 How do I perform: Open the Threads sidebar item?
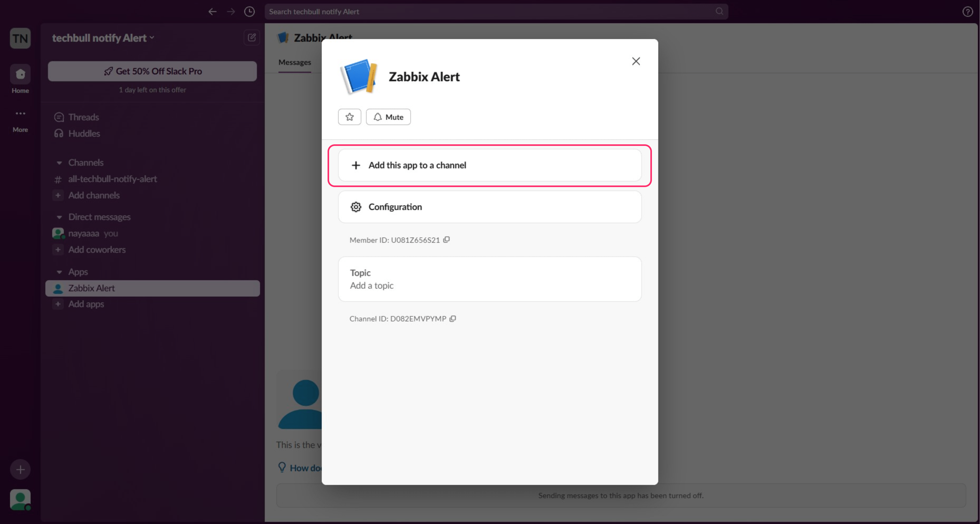pos(83,117)
